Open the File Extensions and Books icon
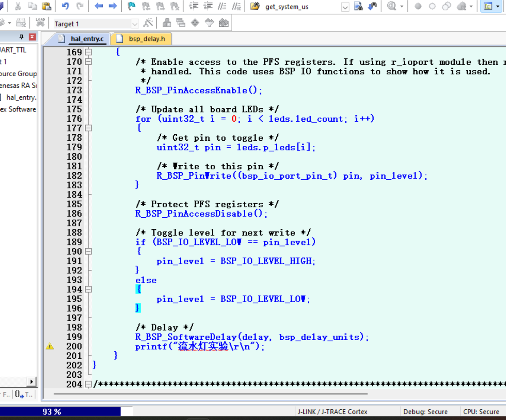Image resolution: width=506 pixels, height=420 pixels. 167,23
